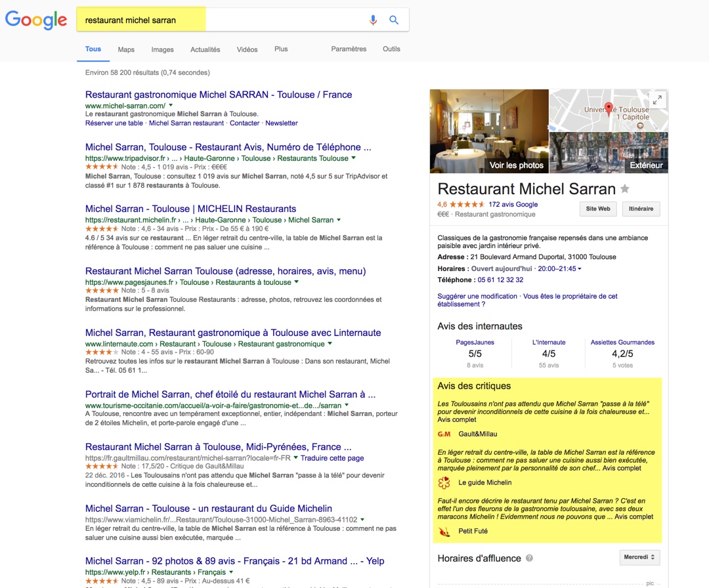Click the blue search magnifier icon
The height and width of the screenshot is (588, 709).
[394, 20]
